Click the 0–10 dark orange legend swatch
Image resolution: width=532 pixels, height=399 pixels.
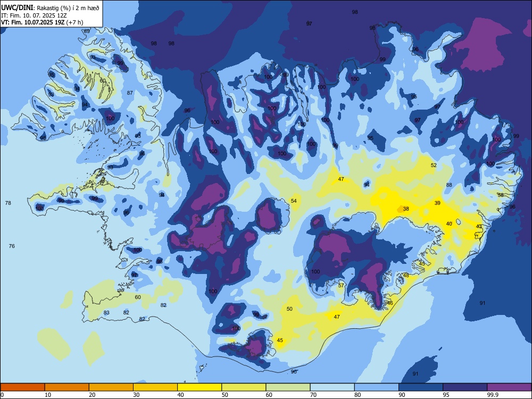tap(22, 387)
